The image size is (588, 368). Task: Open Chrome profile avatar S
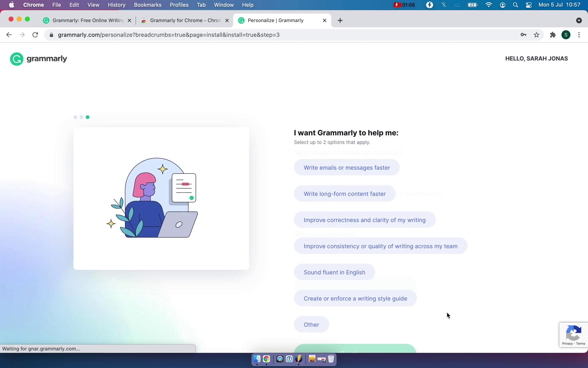[x=566, y=35]
